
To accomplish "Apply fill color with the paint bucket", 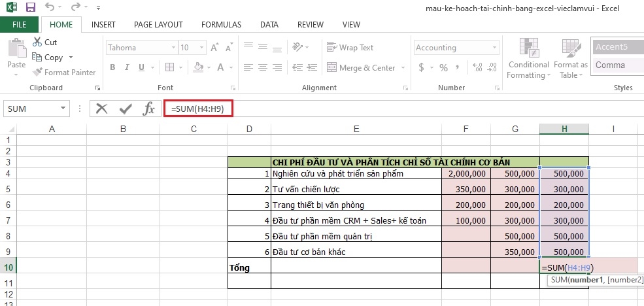I will click(x=199, y=67).
